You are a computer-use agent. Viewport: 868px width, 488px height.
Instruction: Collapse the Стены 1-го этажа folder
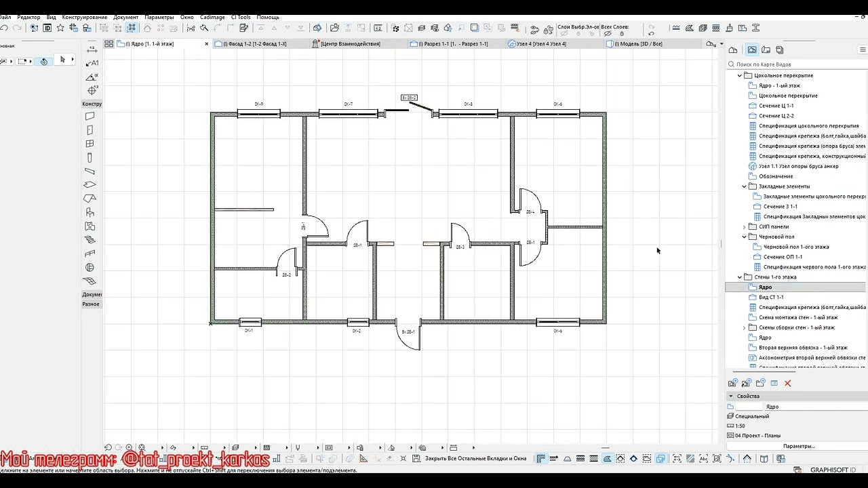click(x=740, y=277)
